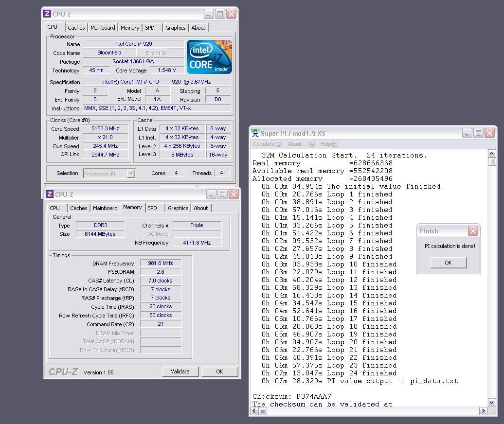This screenshot has width=504, height=424.
Task: Open Mainboard tab in top CPU-Z window
Action: coord(103,28)
